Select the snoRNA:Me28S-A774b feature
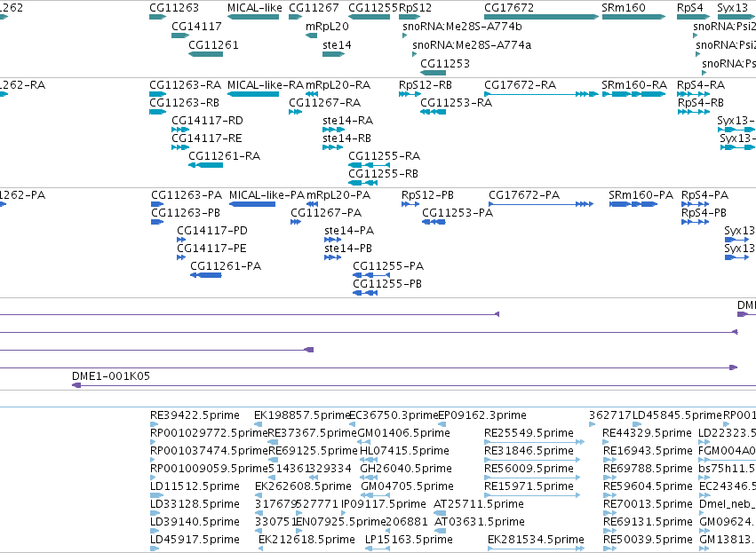Screen dimensions: 756x553 [405, 36]
